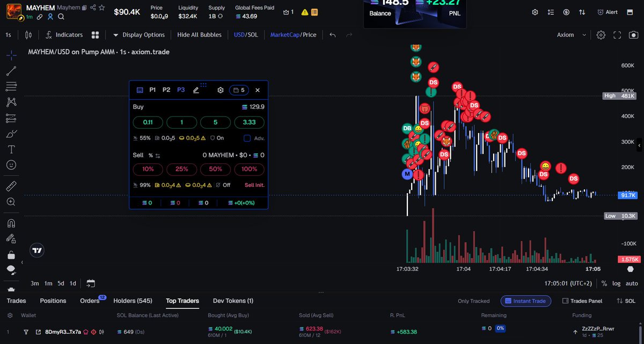Toggle fullscreen chart mode
The height and width of the screenshot is (344, 644).
618,35
